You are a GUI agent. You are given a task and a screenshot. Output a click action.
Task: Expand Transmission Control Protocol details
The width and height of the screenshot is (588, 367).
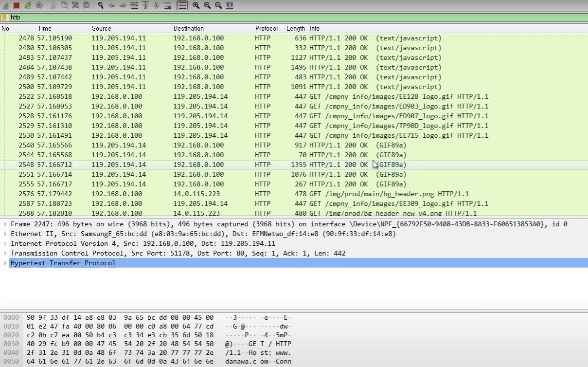click(5, 253)
